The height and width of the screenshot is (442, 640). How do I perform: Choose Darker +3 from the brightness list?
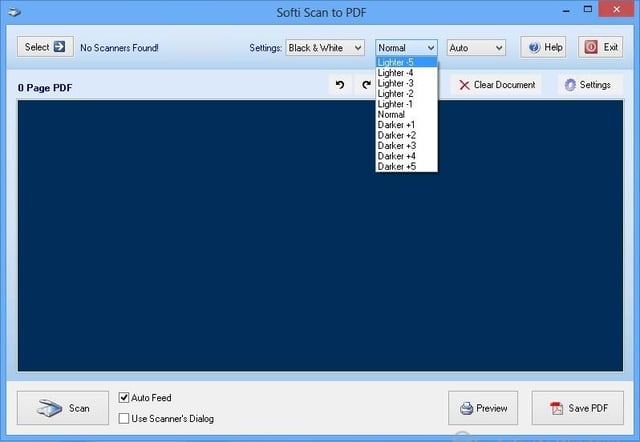(406, 146)
